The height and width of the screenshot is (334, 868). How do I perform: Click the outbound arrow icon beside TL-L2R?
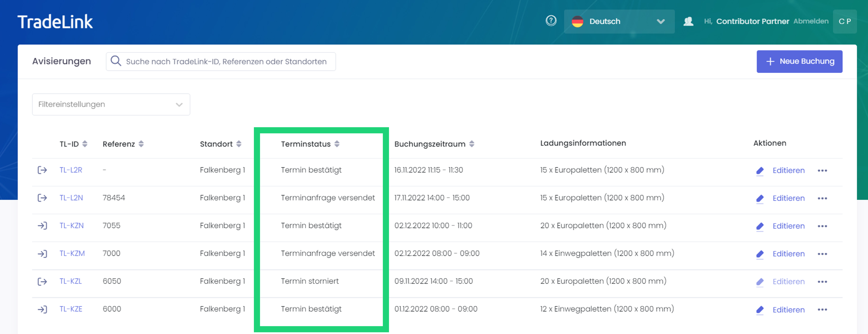click(42, 170)
